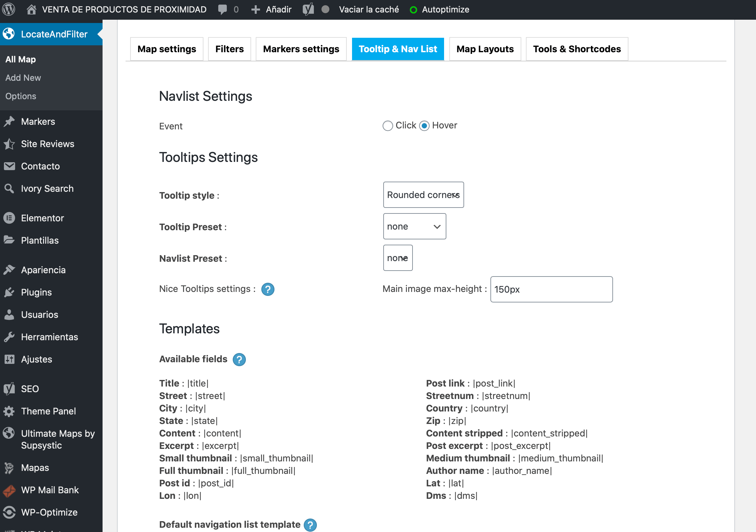Click the Usuarios person icon

pos(9,315)
